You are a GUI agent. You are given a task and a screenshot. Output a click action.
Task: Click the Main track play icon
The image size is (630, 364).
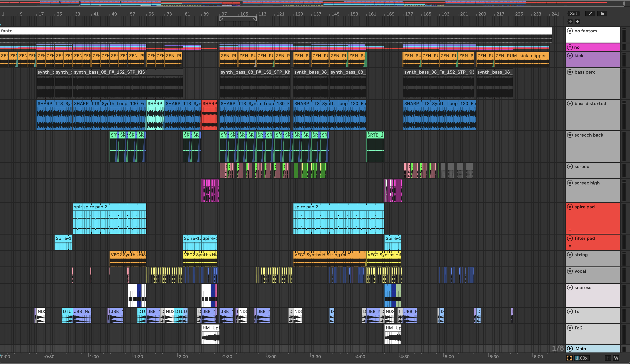(x=570, y=348)
